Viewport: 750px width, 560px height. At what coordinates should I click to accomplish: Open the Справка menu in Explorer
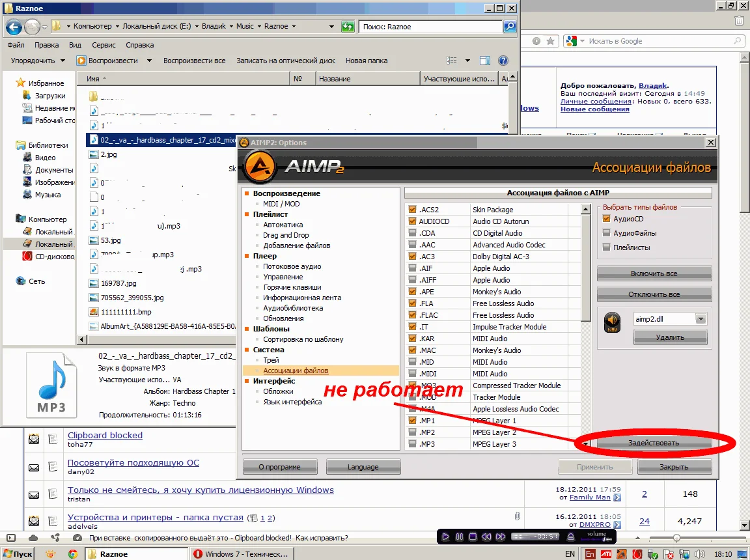pos(140,45)
